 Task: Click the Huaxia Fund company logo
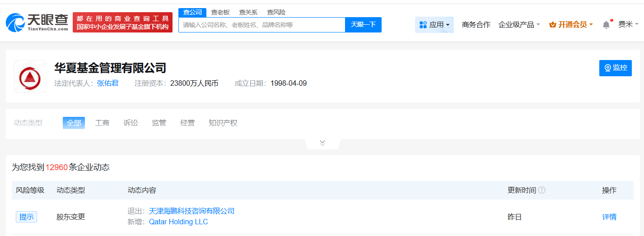point(30,76)
